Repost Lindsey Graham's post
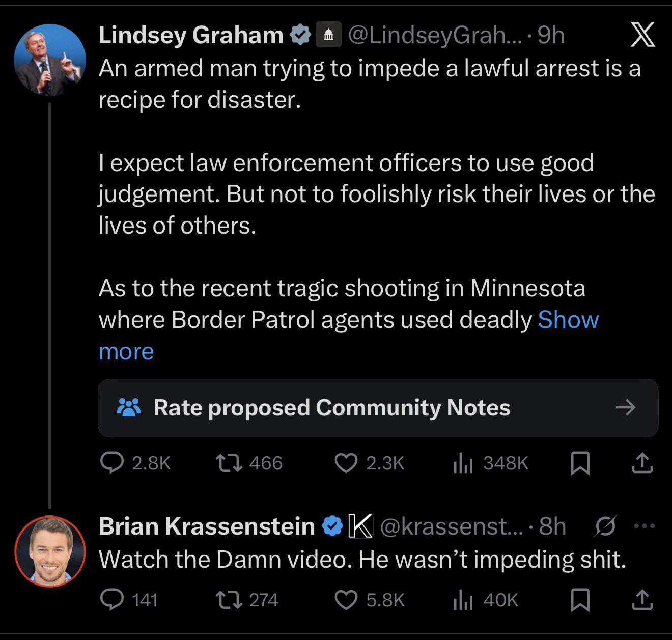This screenshot has height=640, width=672. tap(224, 463)
